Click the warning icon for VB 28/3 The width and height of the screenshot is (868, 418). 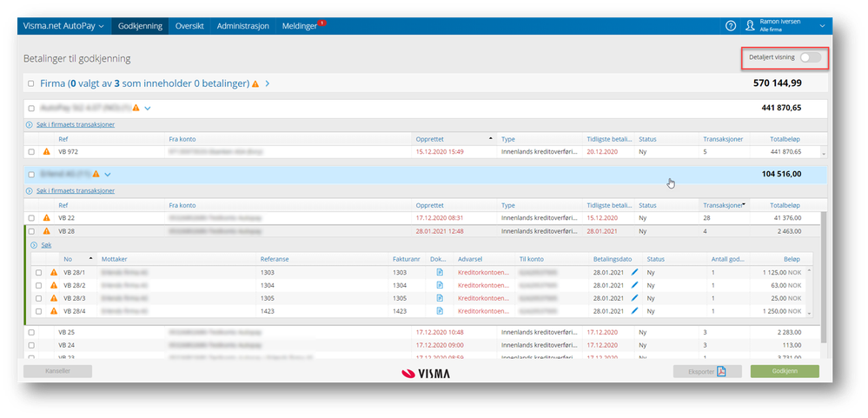tap(54, 298)
